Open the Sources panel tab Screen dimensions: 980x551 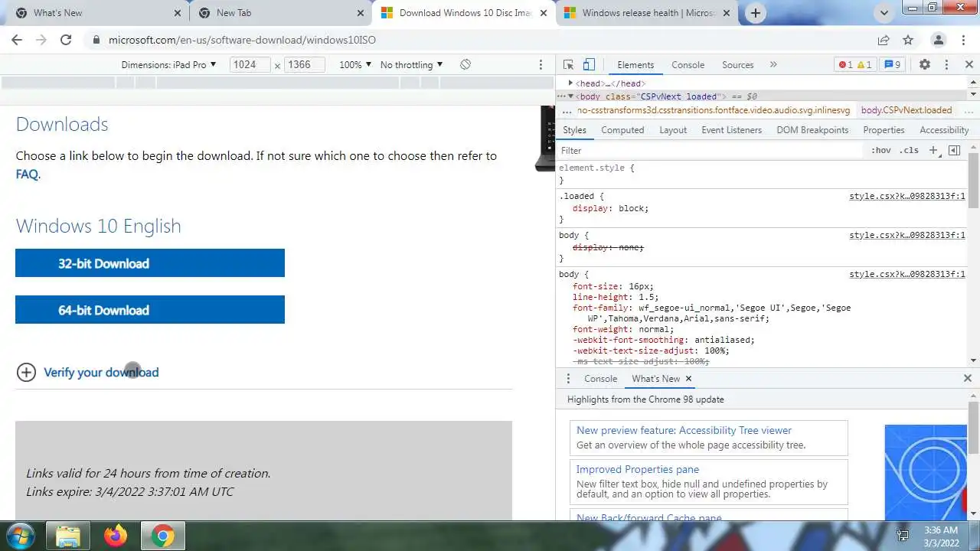pos(738,65)
